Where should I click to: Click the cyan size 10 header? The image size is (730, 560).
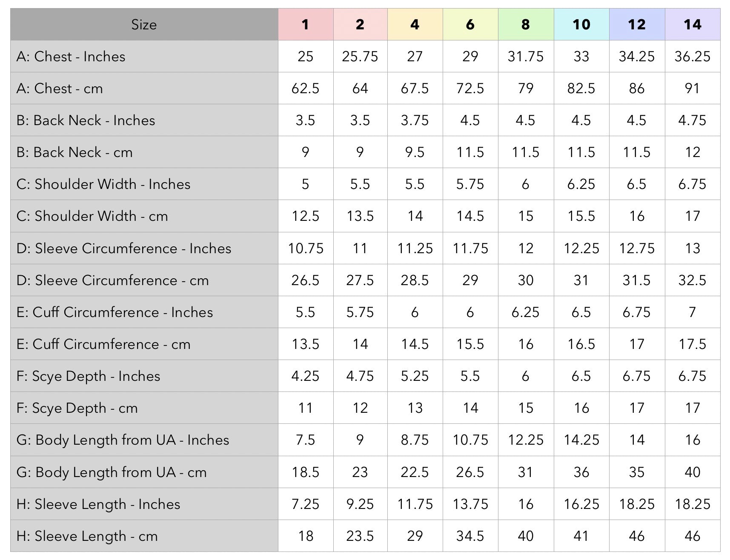pyautogui.click(x=581, y=25)
